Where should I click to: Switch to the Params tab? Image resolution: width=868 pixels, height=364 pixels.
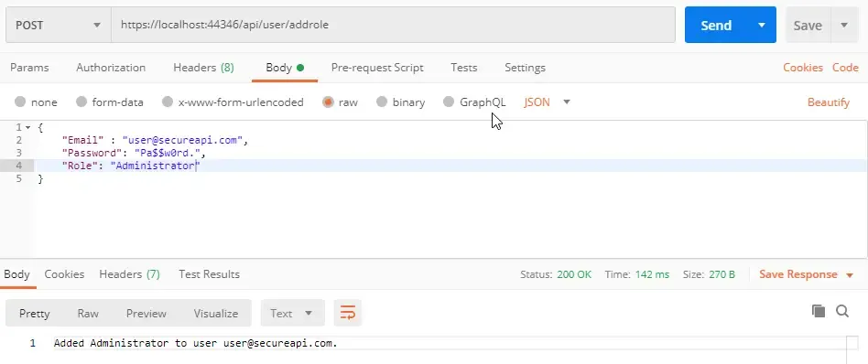tap(29, 68)
